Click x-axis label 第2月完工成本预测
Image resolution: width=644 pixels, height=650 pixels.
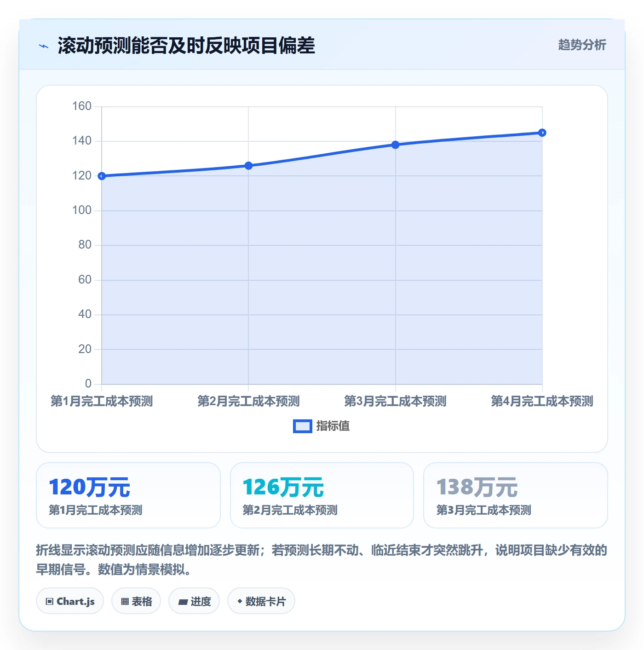coord(248,401)
